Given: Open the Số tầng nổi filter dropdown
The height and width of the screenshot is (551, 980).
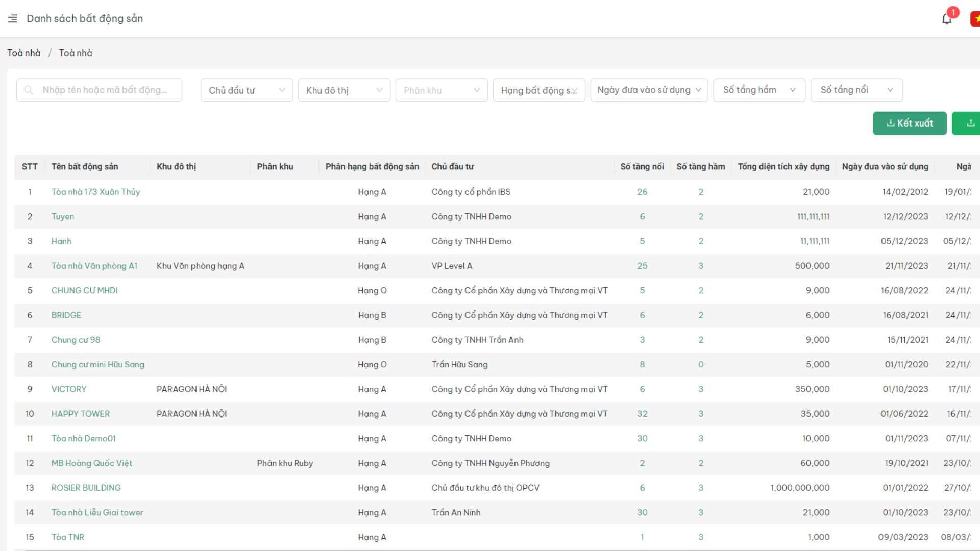Looking at the screenshot, I should [x=856, y=90].
